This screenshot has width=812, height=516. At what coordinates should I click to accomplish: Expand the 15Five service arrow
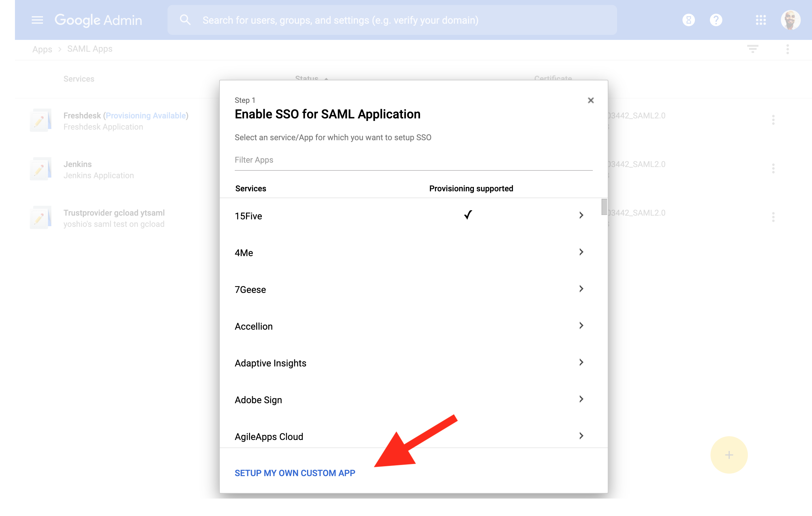click(x=581, y=215)
